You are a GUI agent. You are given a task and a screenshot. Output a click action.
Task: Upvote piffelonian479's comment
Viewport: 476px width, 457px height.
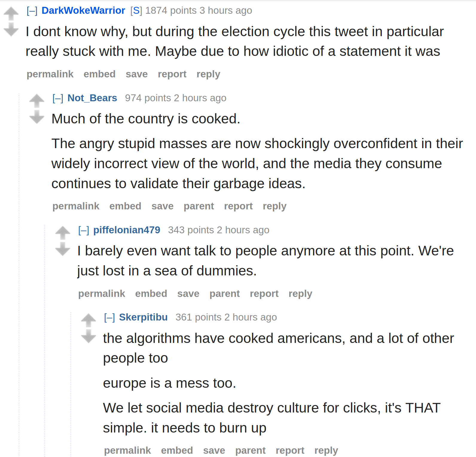coord(63,233)
